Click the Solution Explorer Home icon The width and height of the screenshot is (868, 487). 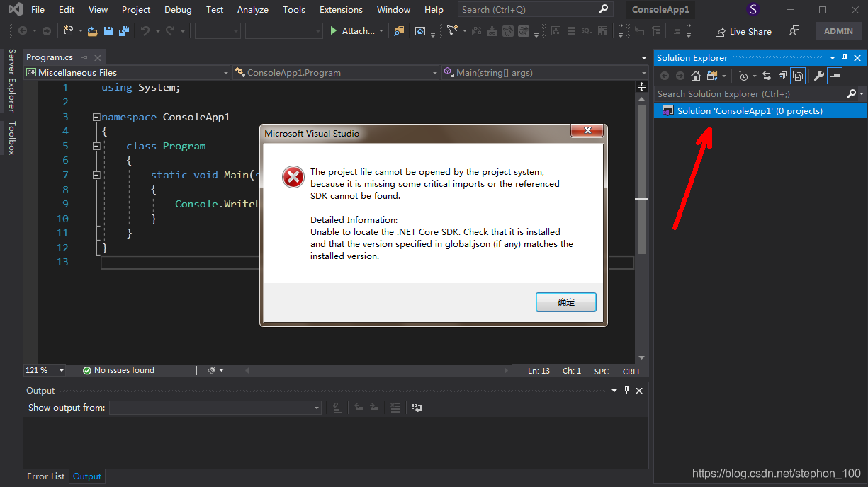click(x=696, y=76)
